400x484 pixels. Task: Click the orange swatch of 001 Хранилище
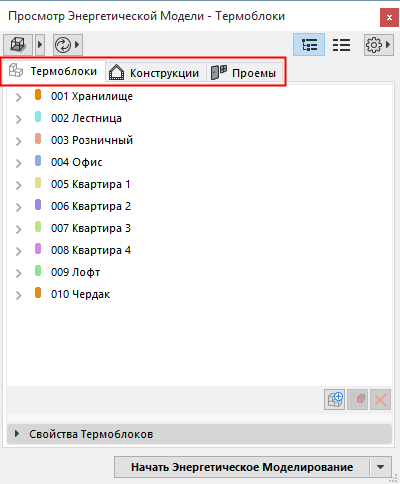pyautogui.click(x=38, y=95)
